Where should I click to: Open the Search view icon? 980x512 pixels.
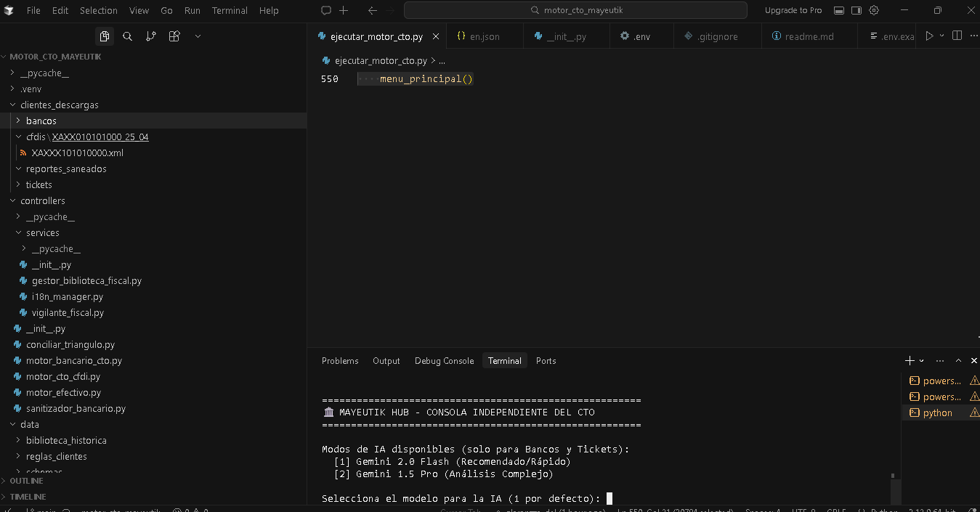128,36
